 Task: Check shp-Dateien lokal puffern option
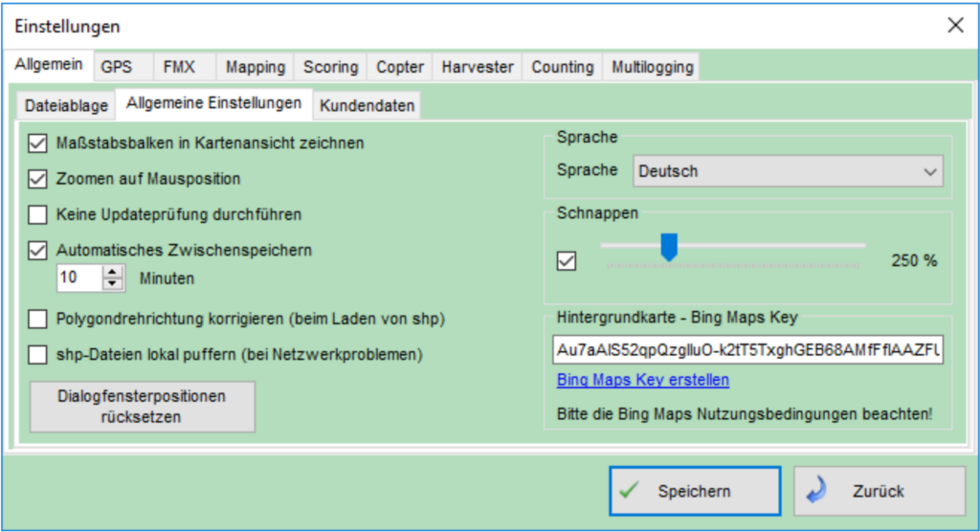click(x=38, y=354)
